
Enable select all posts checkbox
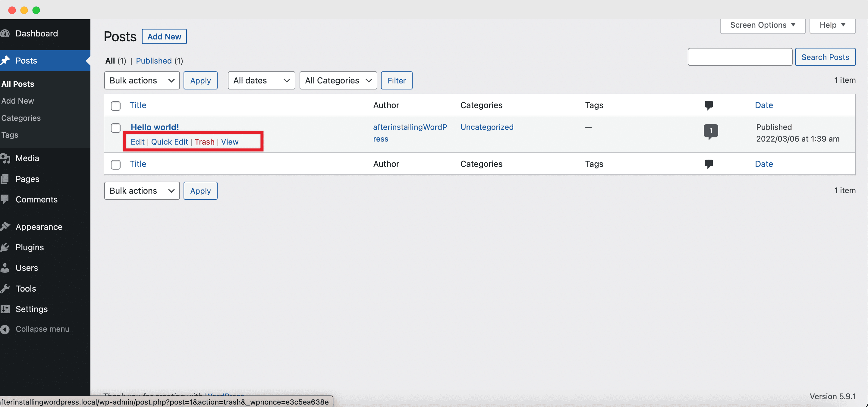116,105
